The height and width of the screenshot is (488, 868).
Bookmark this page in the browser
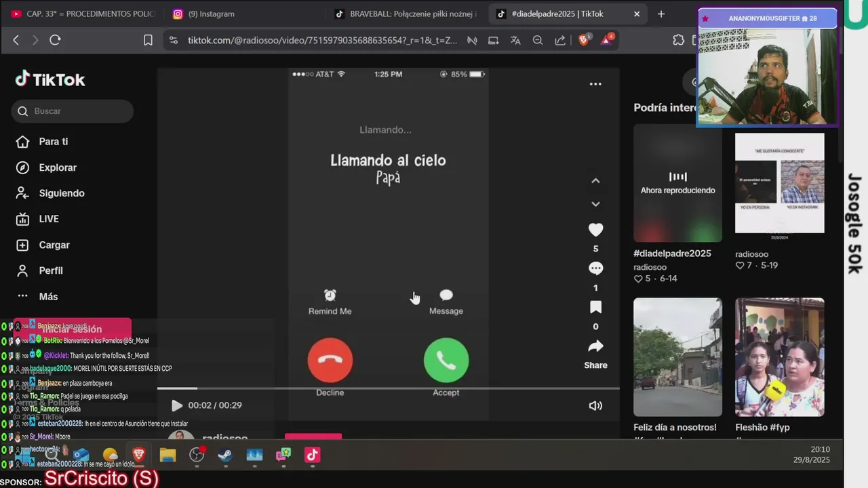pyautogui.click(x=148, y=40)
